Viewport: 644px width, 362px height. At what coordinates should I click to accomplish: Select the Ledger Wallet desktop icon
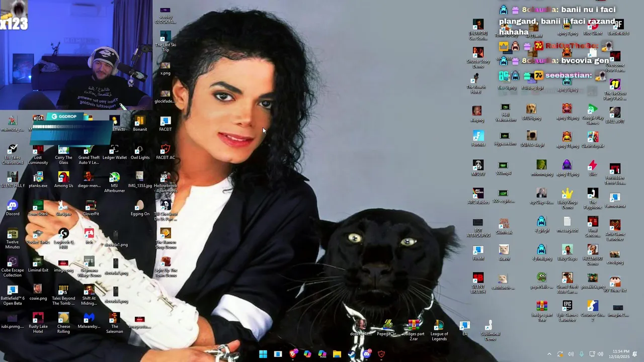pyautogui.click(x=115, y=152)
